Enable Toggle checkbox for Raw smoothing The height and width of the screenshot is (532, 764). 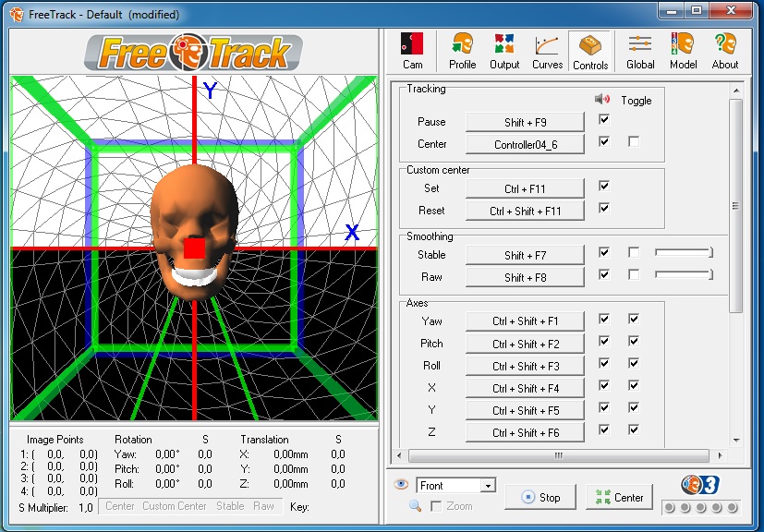(634, 274)
